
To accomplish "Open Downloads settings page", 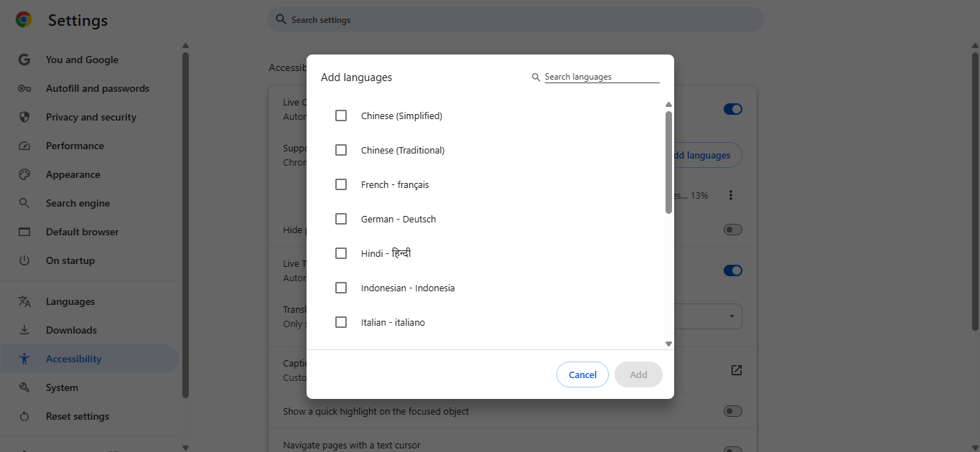I will 90,330.
